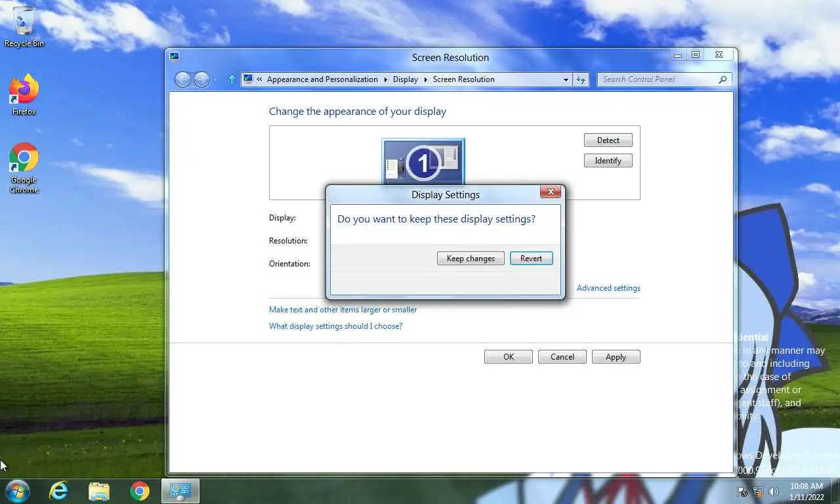The height and width of the screenshot is (504, 840).
Task: Refresh the address bar location
Action: pyautogui.click(x=581, y=79)
